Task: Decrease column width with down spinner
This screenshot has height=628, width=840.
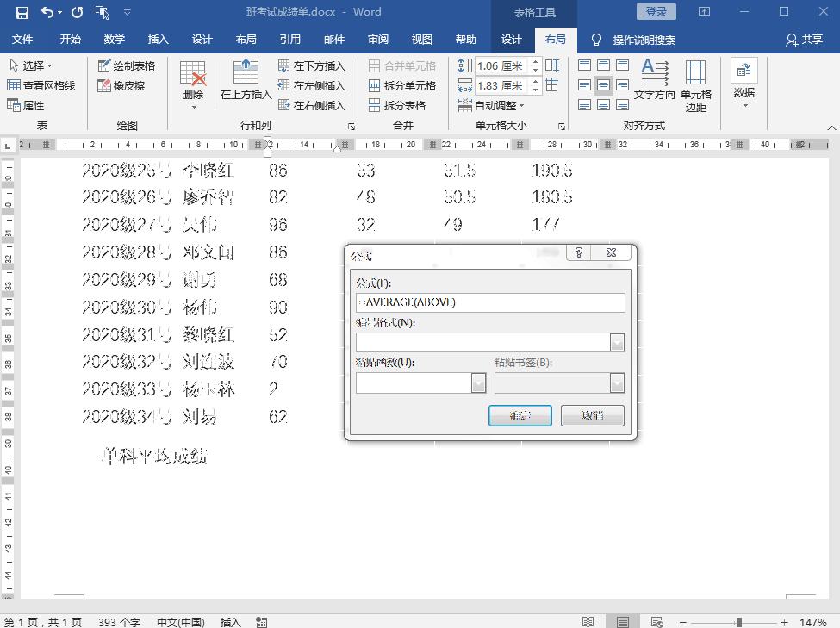Action: click(x=535, y=90)
